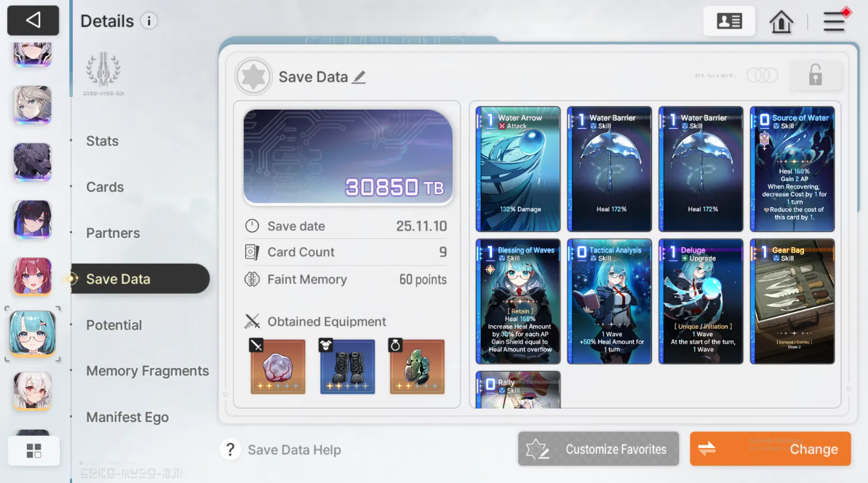Click the Details info icon
Screen dimensions: 868x483
click(148, 21)
